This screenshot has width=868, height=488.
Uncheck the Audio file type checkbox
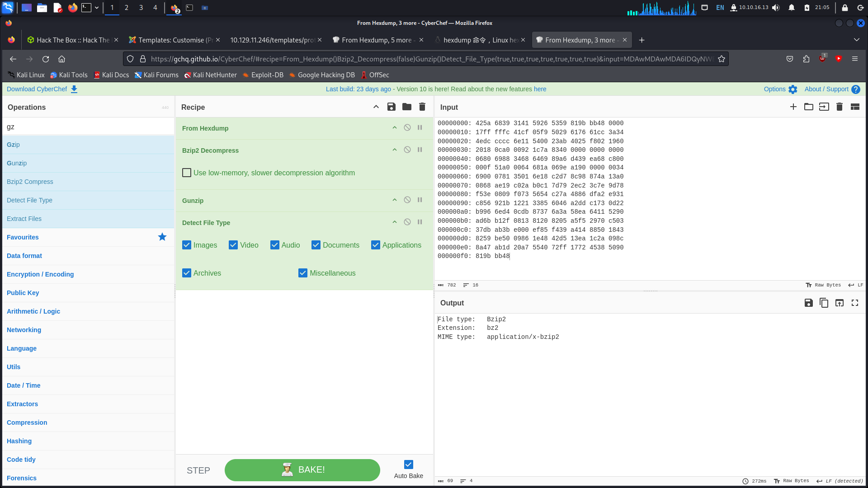275,245
